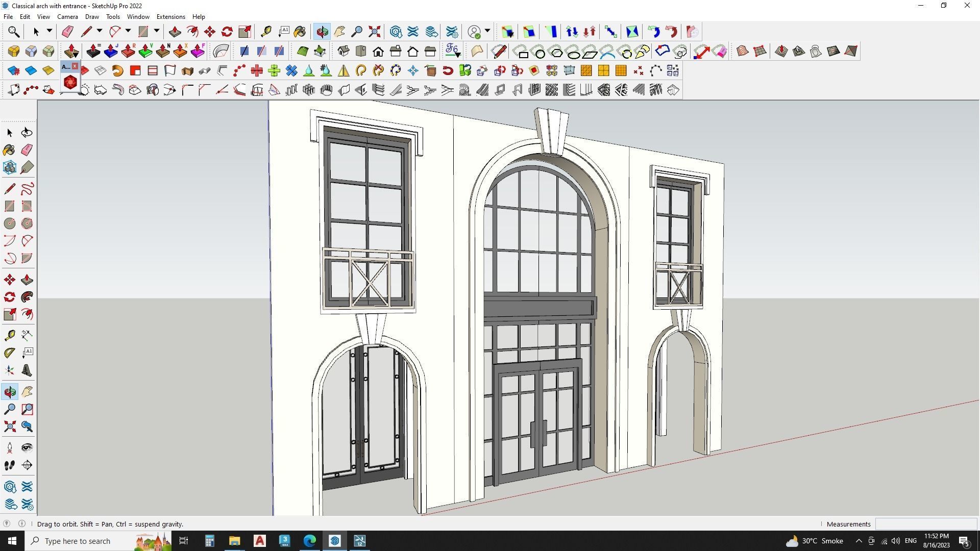Select the Walk footprints tool
The height and width of the screenshot is (551, 980).
coord(10,465)
